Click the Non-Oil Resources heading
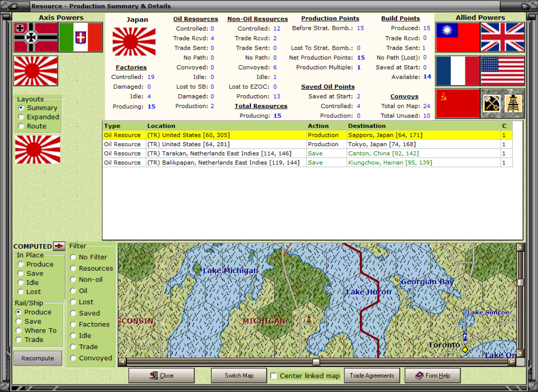Image resolution: width=538 pixels, height=392 pixels. (258, 19)
